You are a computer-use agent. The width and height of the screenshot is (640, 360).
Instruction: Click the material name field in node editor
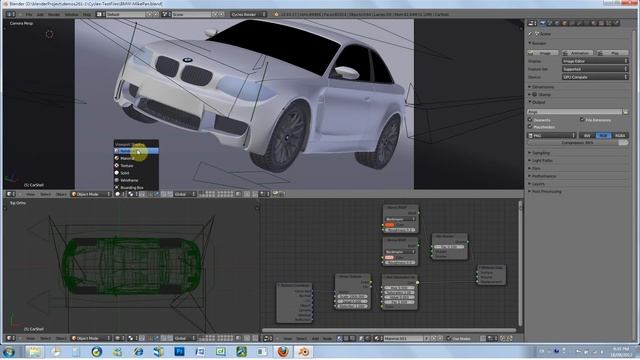[404, 338]
